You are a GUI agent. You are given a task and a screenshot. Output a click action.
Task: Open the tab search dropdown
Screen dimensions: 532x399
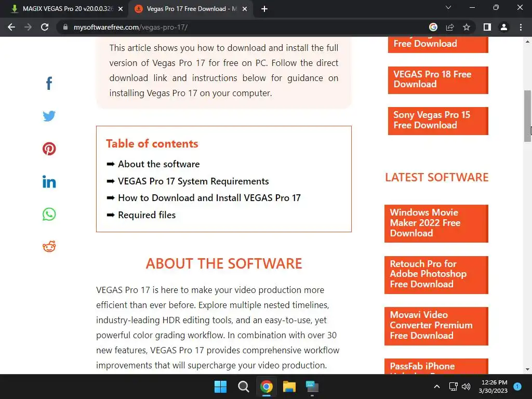pos(448,7)
